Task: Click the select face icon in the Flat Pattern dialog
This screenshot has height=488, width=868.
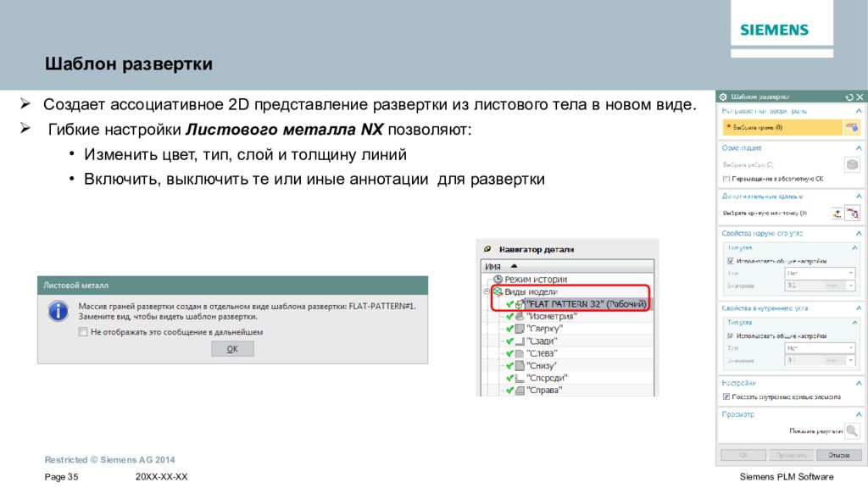Action: (x=852, y=127)
